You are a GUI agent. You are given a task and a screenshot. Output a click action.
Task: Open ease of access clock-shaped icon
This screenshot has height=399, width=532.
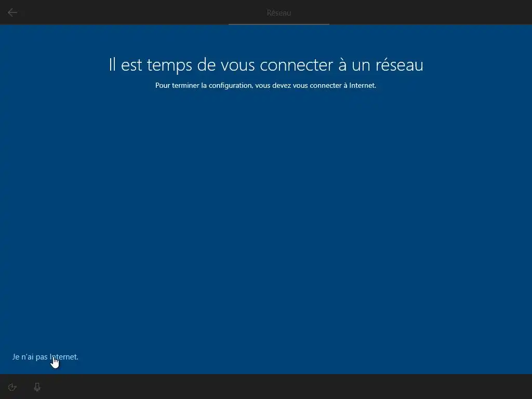(x=12, y=387)
